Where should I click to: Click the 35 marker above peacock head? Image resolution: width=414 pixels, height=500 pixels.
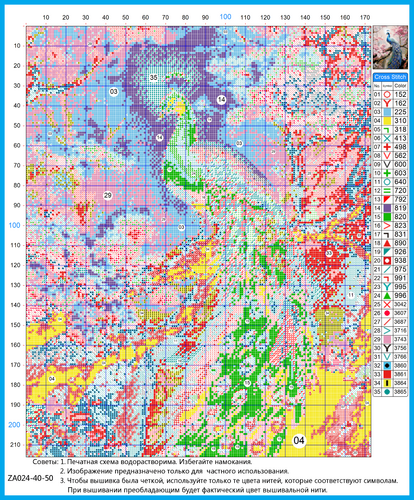tap(153, 77)
